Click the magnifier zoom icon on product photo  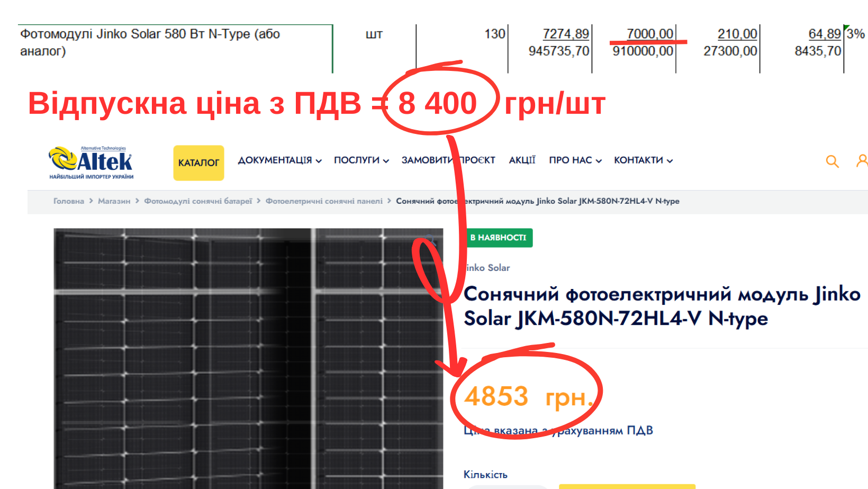[x=431, y=241]
